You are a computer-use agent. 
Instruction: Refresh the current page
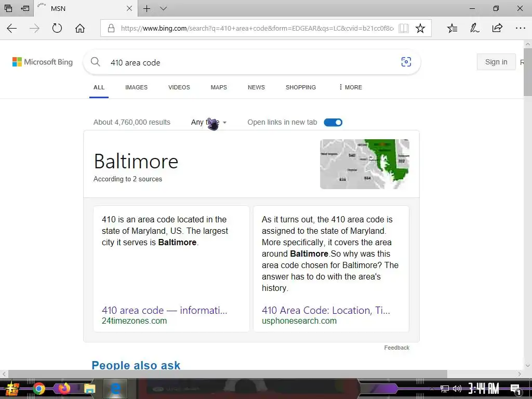[57, 28]
